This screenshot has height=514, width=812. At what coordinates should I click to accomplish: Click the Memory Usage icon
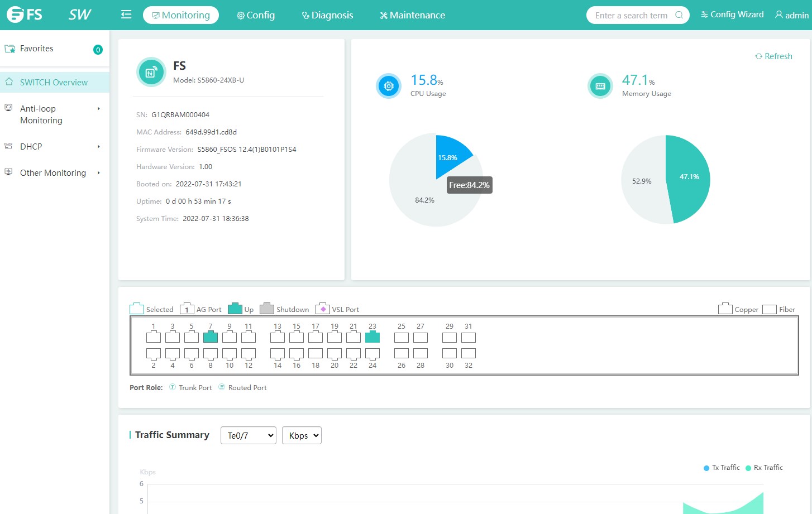(x=600, y=86)
